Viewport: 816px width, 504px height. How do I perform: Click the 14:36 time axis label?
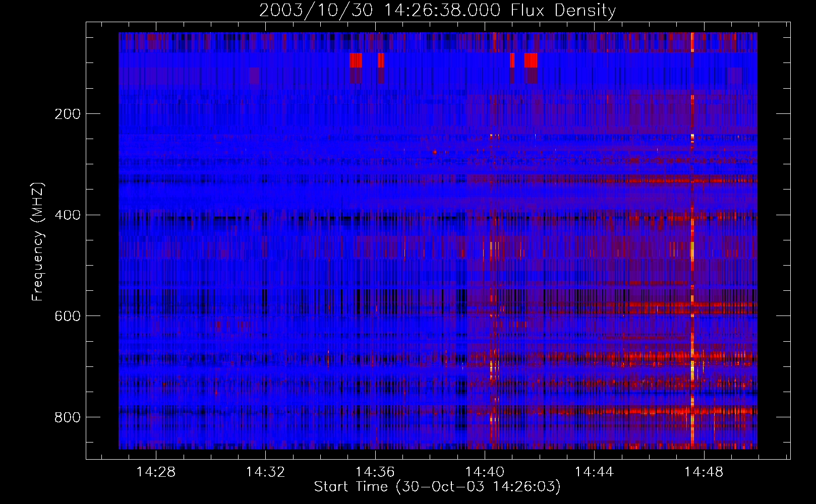pyautogui.click(x=375, y=472)
